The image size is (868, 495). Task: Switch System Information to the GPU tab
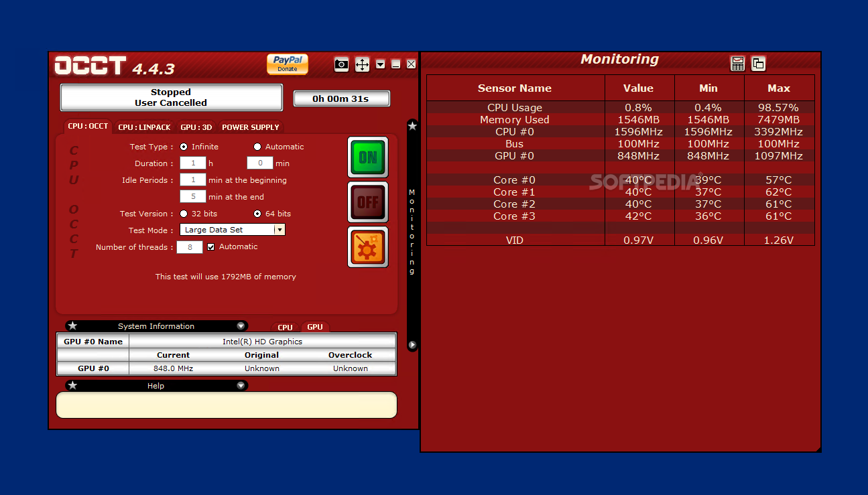pos(315,327)
